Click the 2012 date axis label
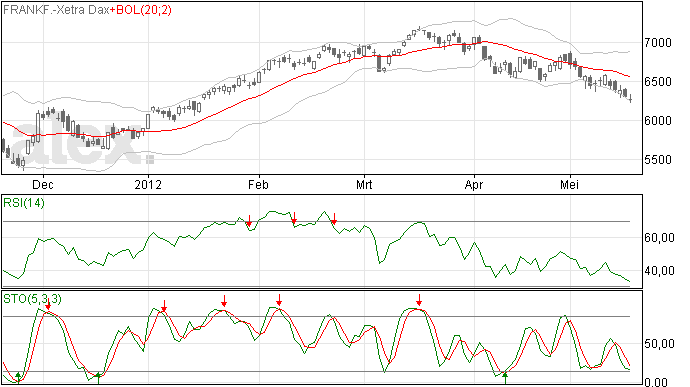Image resolution: width=690 pixels, height=387 pixels. (x=148, y=184)
